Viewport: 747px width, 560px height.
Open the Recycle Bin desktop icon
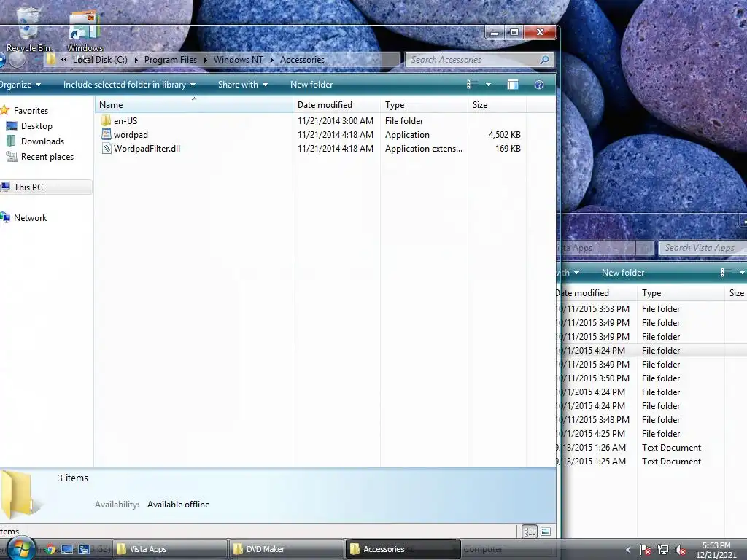(28, 29)
